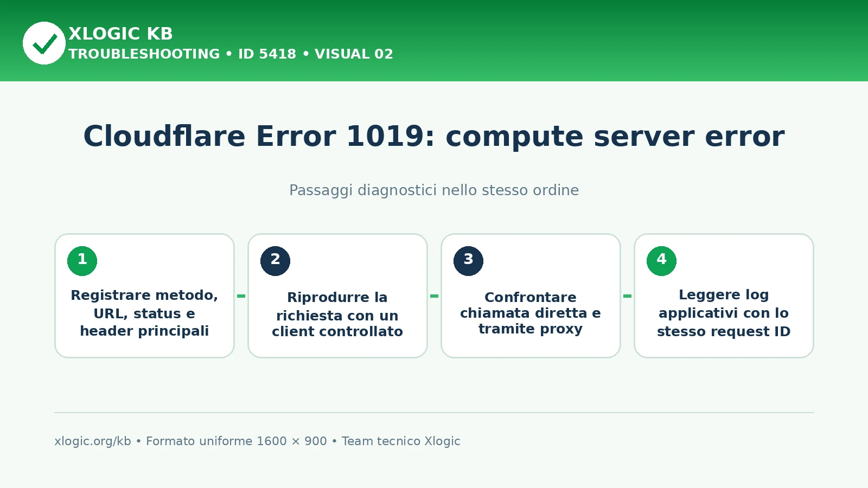This screenshot has width=868, height=488.
Task: Open the card Registrare metodo, URL, status
Action: [x=144, y=296]
